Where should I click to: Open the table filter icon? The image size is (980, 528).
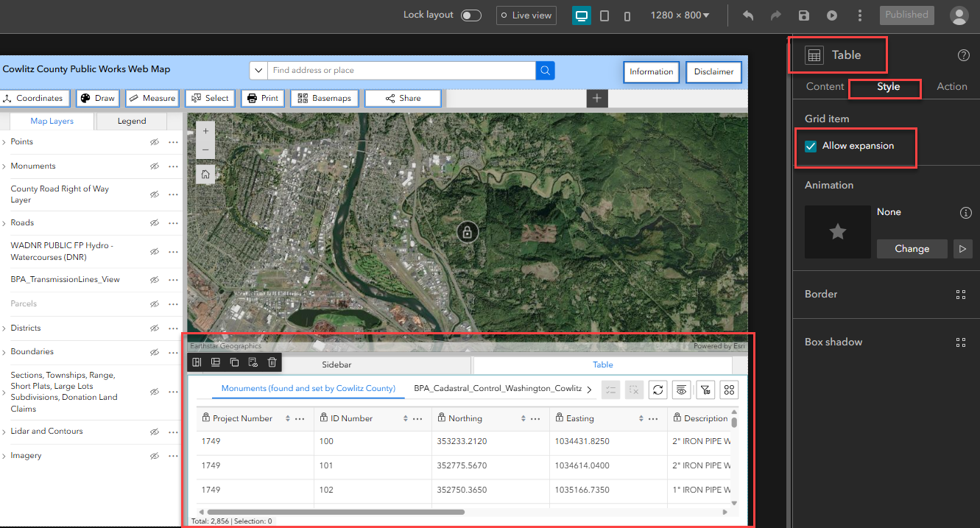705,390
